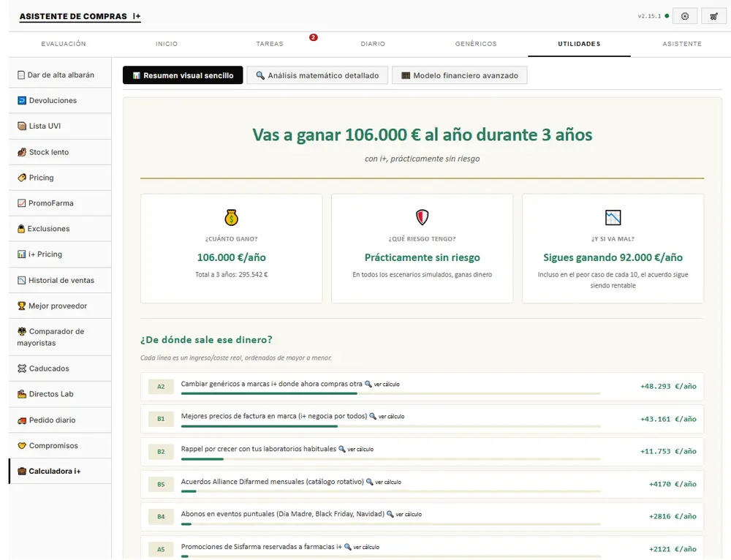Click Total a 3 años: 295.542 € text
The width and height of the screenshot is (731, 560).
[x=231, y=275]
